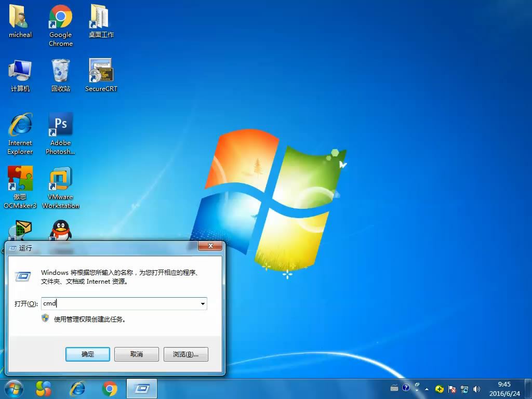Select the mail envelope desktop shortcut
This screenshot has height=399, width=532.
(x=20, y=230)
